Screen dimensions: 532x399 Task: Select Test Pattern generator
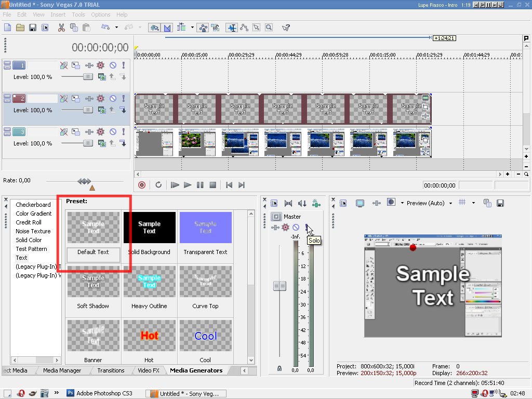coord(31,249)
